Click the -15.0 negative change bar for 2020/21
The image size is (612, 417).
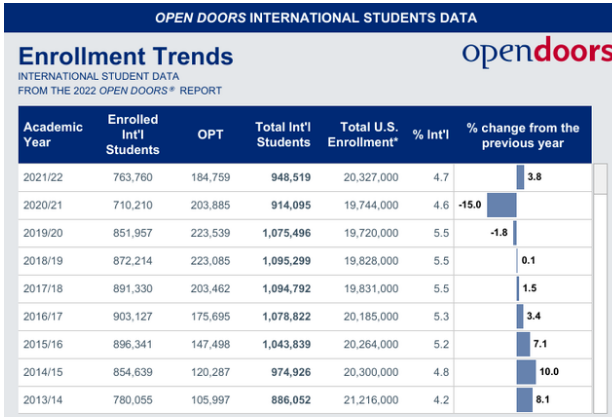(502, 205)
